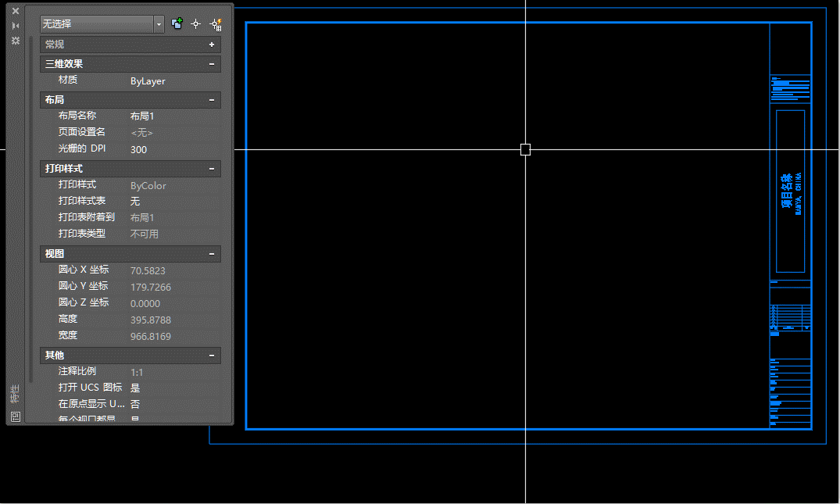Click the 圆心 Y 坐标 value 179.7266
Screen dimensions: 840x504
pyautogui.click(x=151, y=287)
